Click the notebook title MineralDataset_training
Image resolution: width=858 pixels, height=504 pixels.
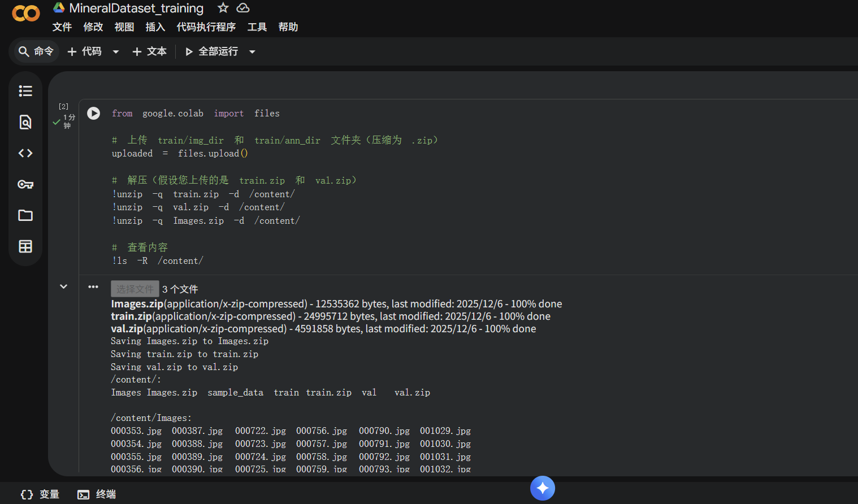(x=136, y=8)
